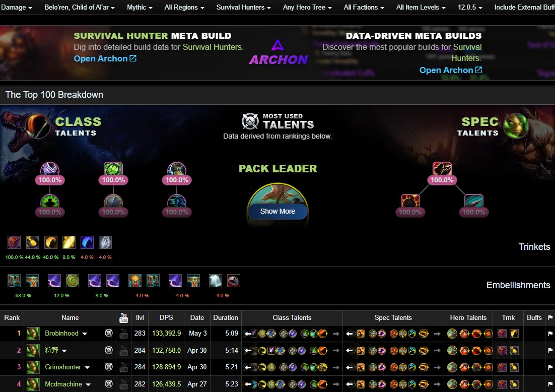Sort the table by the Rank column
The image size is (555, 392).
pos(12,317)
